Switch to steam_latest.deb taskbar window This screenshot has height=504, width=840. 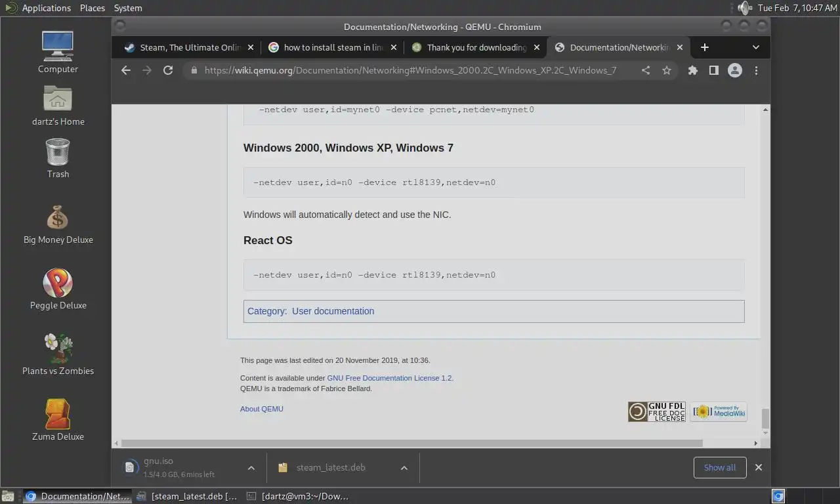(188, 496)
